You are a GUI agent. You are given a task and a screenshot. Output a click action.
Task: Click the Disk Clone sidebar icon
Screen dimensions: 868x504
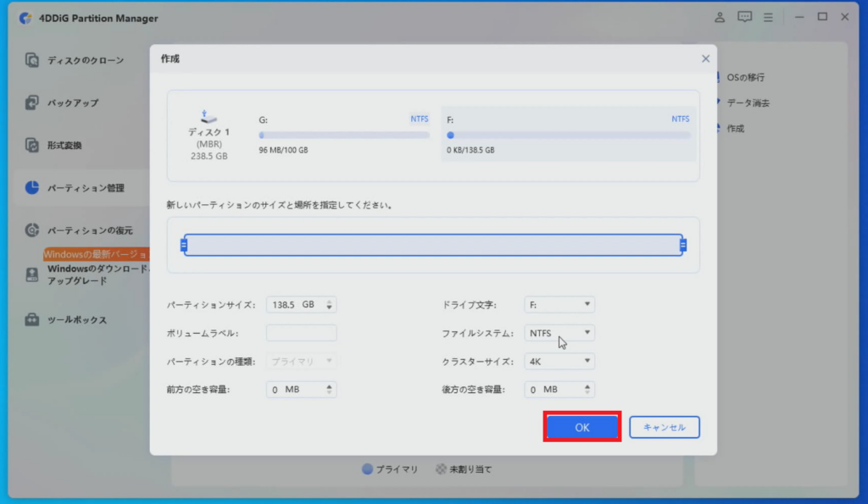point(32,60)
